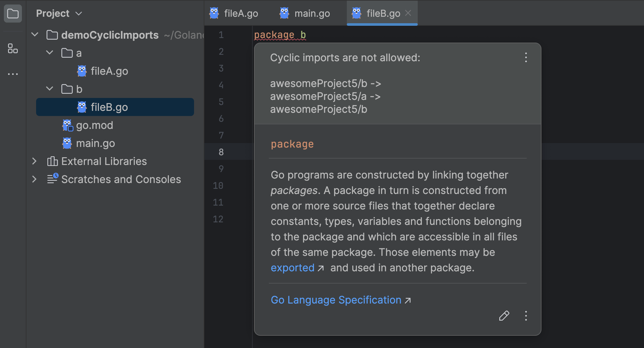Open the Project tool window folder icon
This screenshot has height=348, width=644.
click(x=13, y=14)
